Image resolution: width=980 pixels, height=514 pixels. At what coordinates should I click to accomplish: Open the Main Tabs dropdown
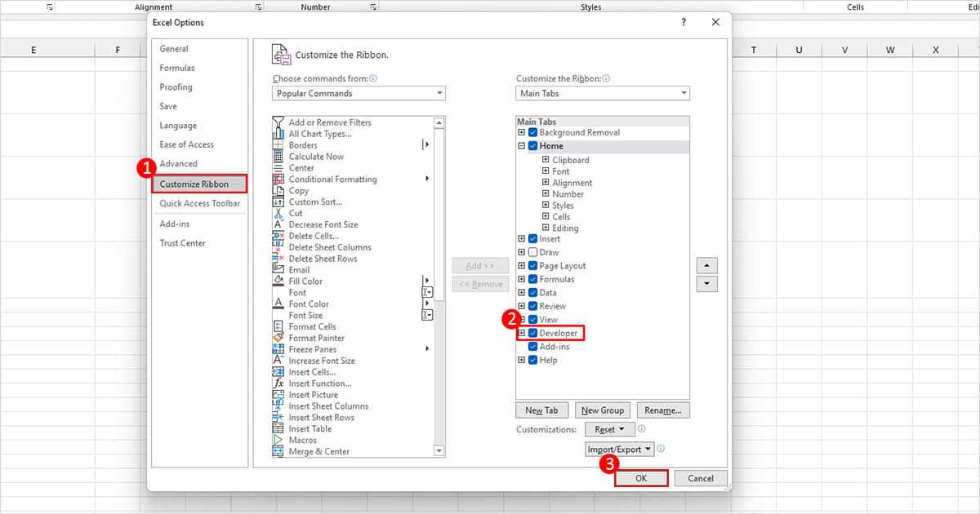[681, 93]
